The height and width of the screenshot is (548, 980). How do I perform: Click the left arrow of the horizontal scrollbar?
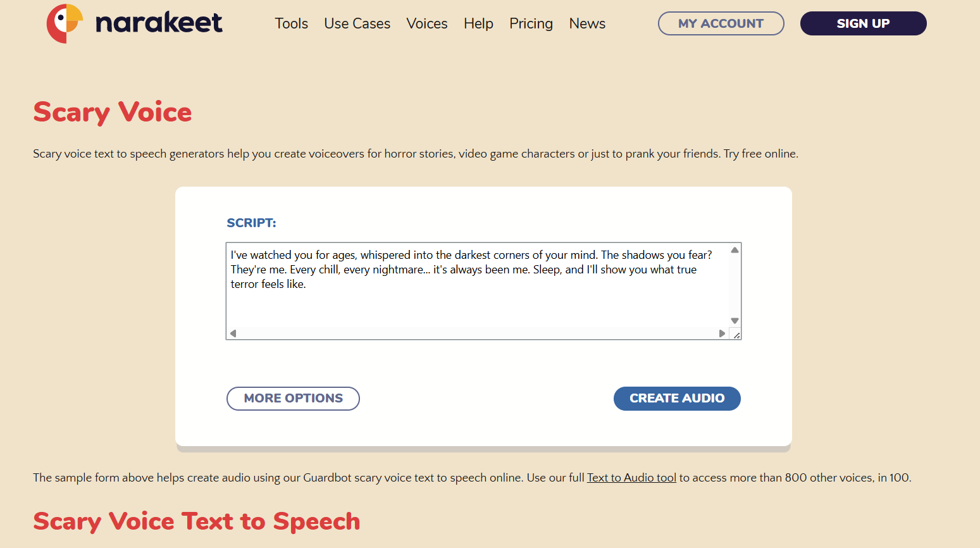tap(232, 333)
